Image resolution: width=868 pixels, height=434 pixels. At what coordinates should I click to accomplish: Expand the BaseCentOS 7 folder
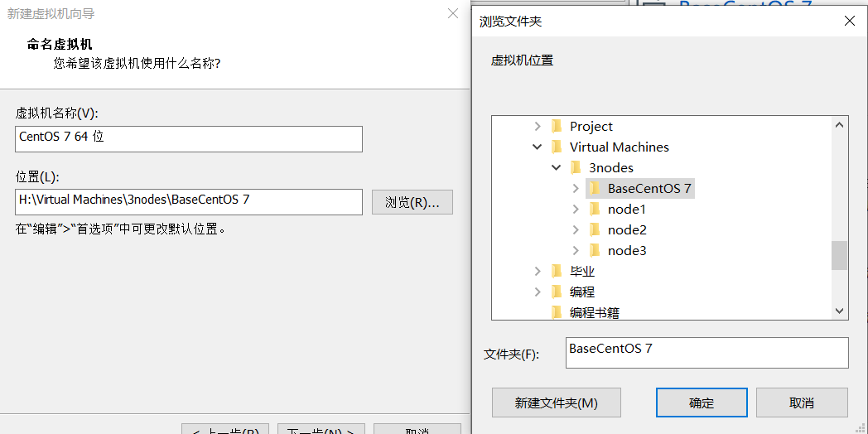point(576,188)
